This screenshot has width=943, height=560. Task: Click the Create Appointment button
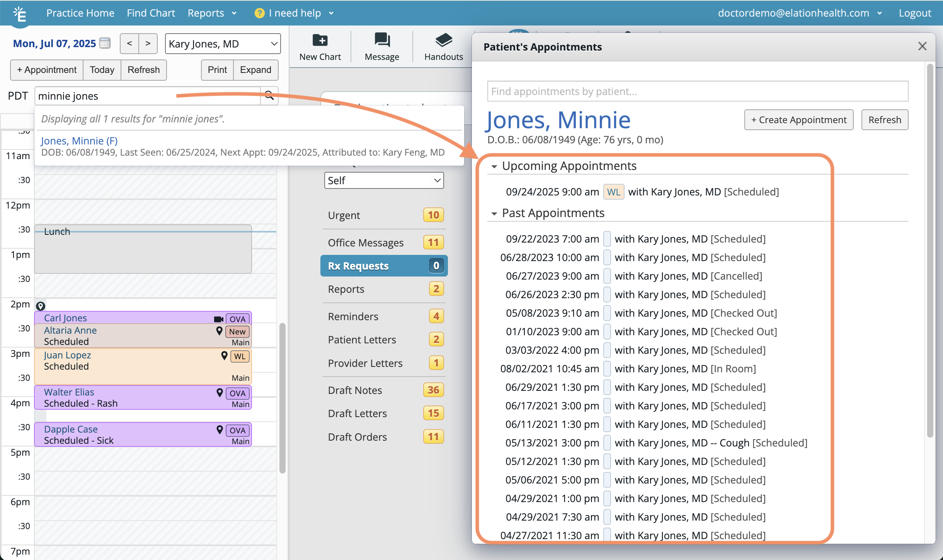pyautogui.click(x=798, y=120)
